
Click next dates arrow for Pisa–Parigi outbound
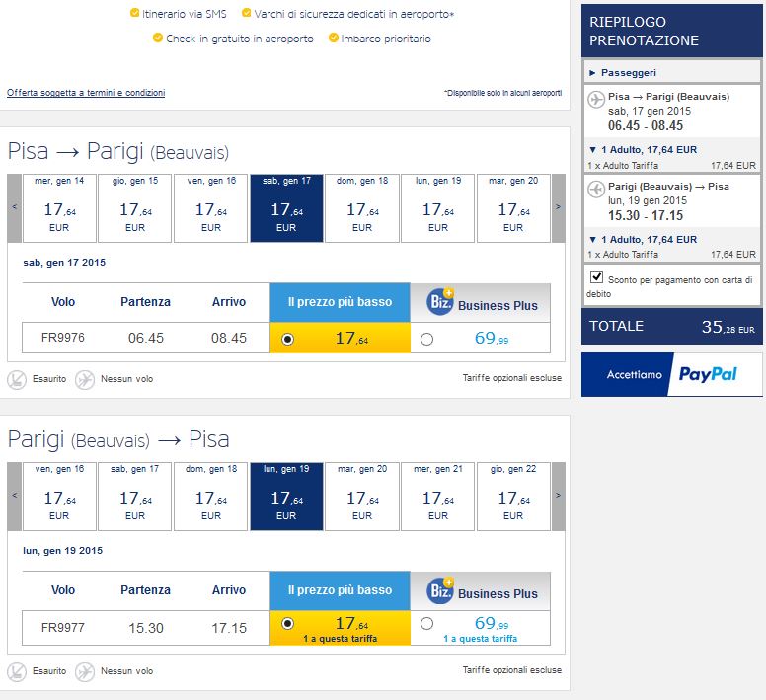coord(559,207)
